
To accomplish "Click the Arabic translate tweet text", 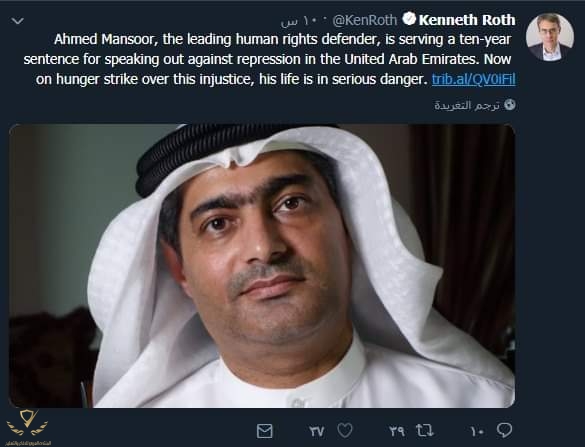I will click(x=467, y=105).
